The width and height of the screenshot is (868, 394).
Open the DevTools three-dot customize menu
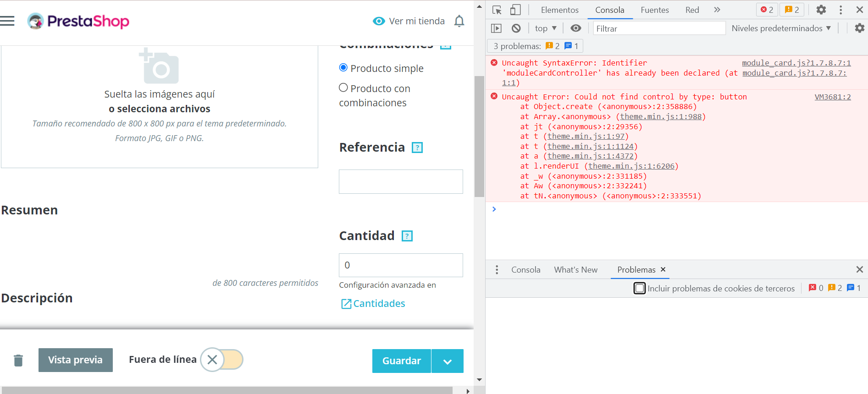click(840, 10)
